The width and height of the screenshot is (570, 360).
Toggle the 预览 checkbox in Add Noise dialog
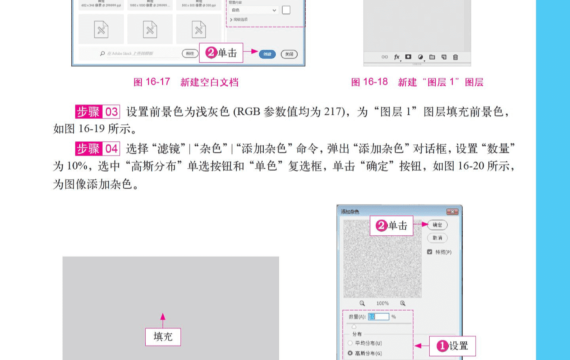(x=429, y=252)
